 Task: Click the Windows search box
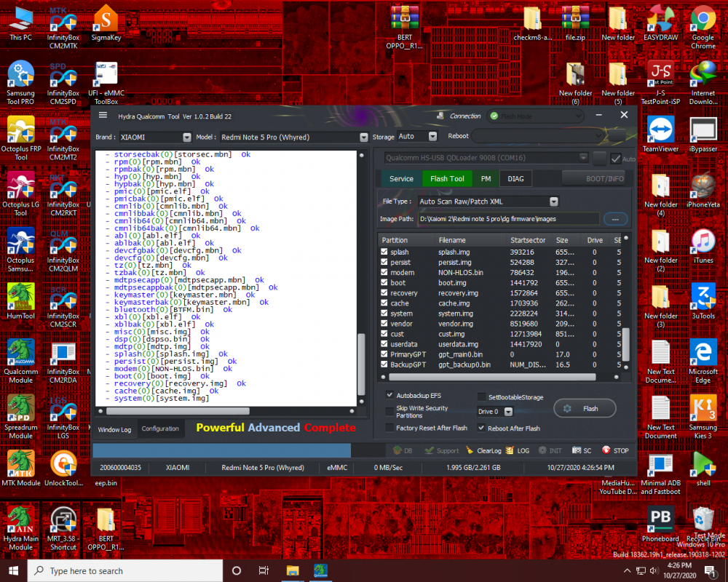coord(125,570)
